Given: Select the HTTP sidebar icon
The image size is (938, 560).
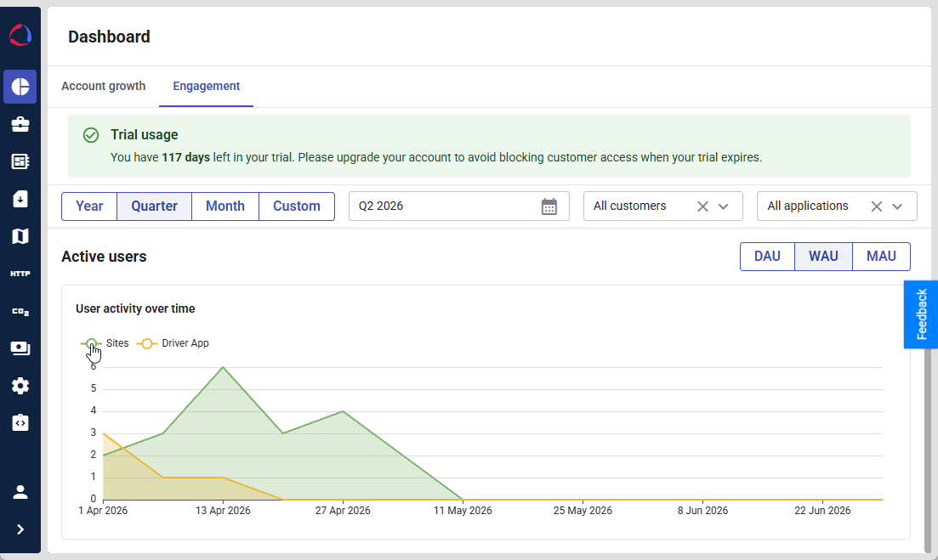Looking at the screenshot, I should [x=20, y=274].
